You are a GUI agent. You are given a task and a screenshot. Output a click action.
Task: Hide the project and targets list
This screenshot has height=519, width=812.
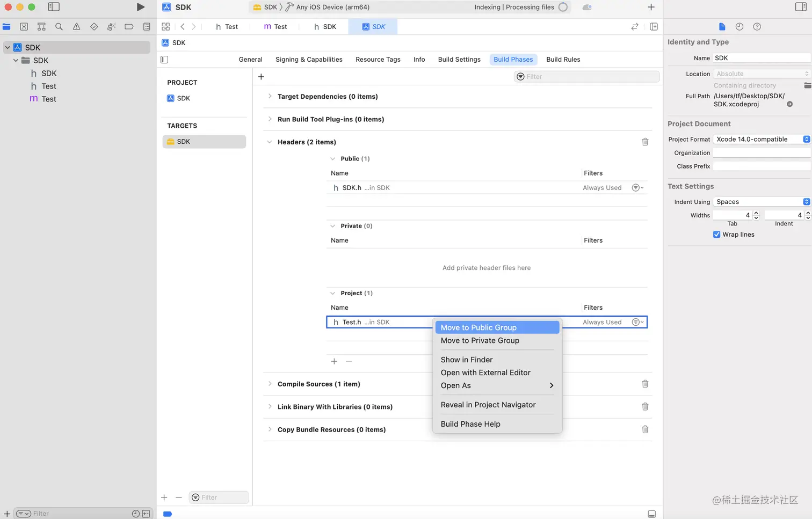[164, 60]
